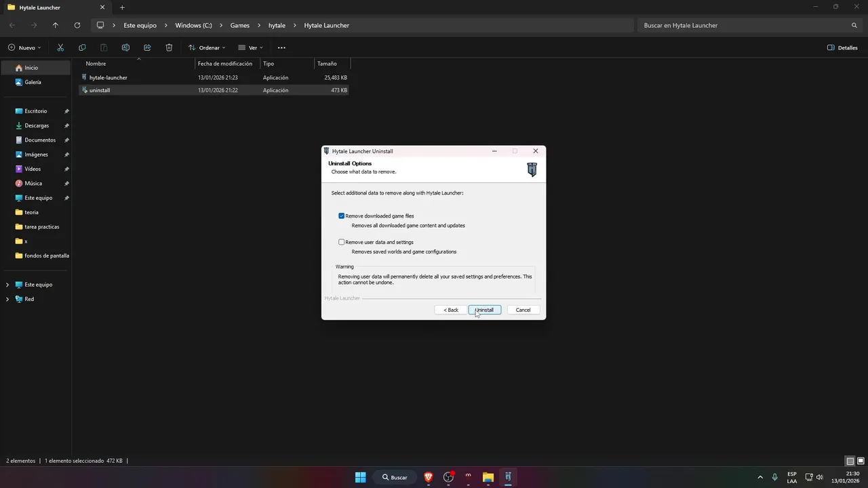868x488 pixels.
Task: Open Windows Start menu
Action: [361, 477]
